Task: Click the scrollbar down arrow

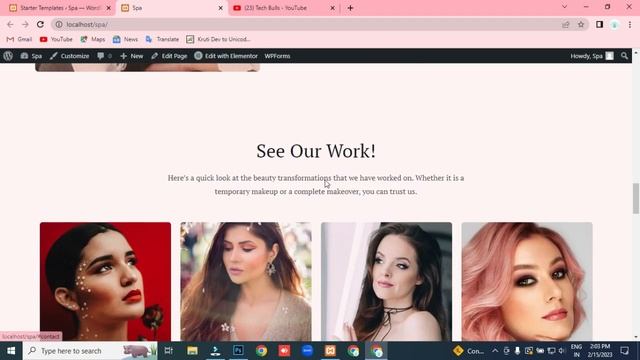Action: [x=636, y=337]
